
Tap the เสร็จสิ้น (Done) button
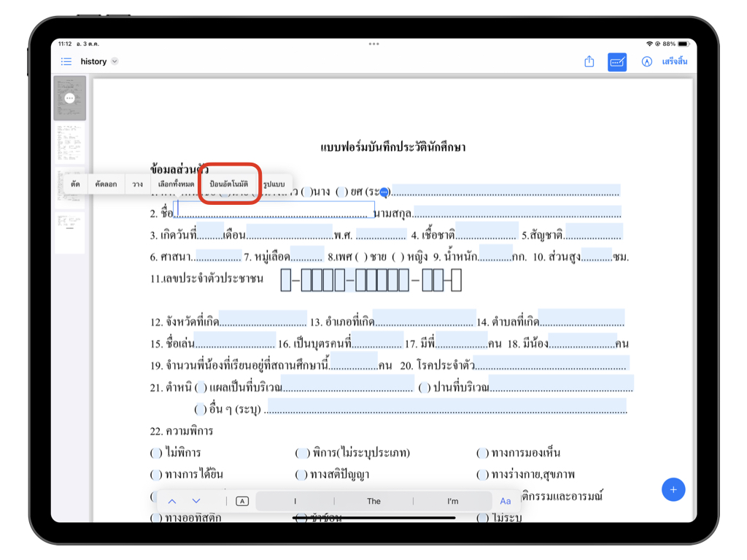(674, 62)
